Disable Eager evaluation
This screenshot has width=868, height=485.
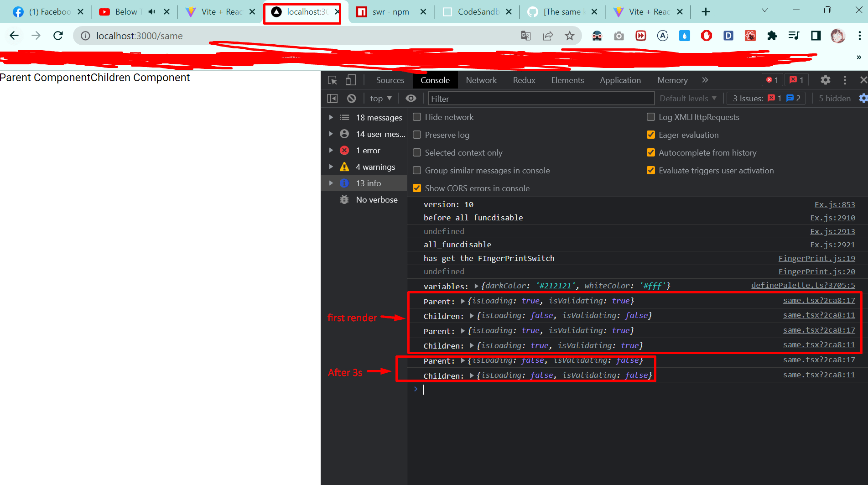[x=651, y=135]
